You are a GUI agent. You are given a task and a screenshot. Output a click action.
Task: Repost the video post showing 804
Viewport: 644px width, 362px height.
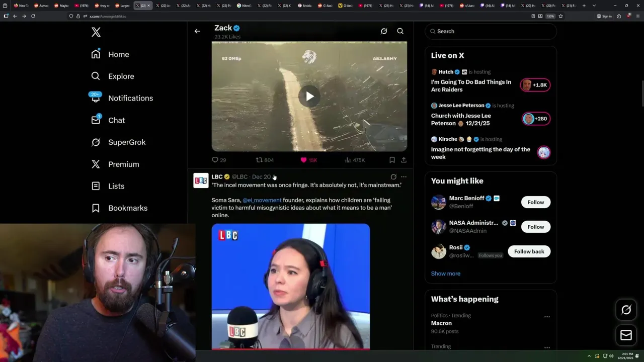pyautogui.click(x=265, y=160)
